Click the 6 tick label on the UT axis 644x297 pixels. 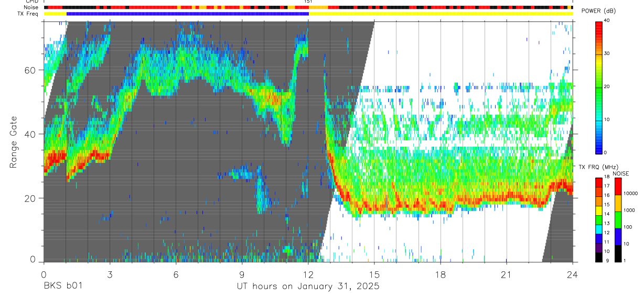pyautogui.click(x=176, y=274)
